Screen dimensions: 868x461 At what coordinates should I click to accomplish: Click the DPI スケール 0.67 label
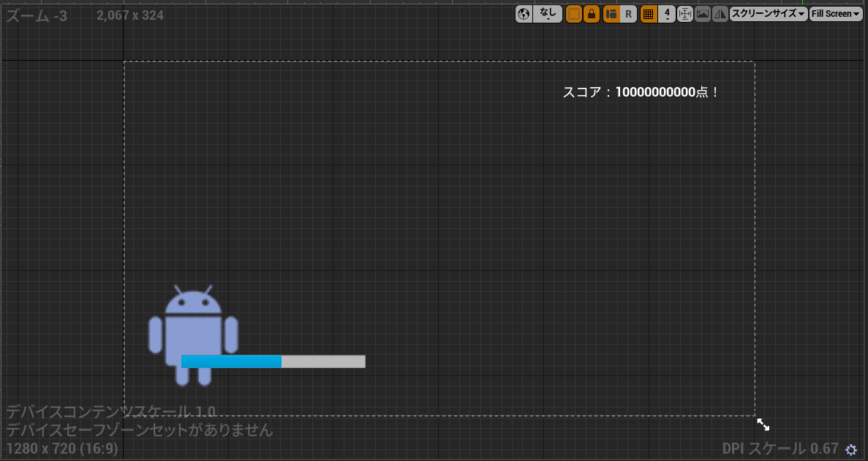point(780,449)
